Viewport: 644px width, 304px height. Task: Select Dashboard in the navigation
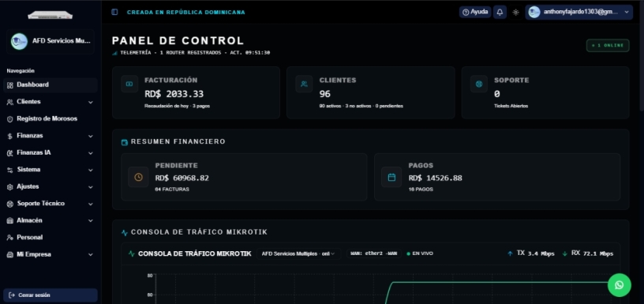pyautogui.click(x=50, y=85)
